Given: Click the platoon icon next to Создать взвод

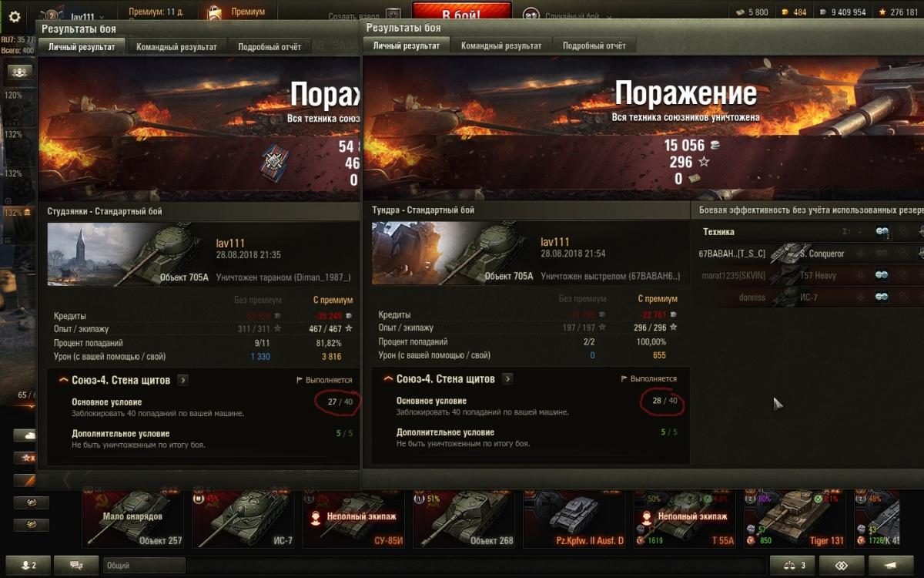Looking at the screenshot, I should 393,16.
